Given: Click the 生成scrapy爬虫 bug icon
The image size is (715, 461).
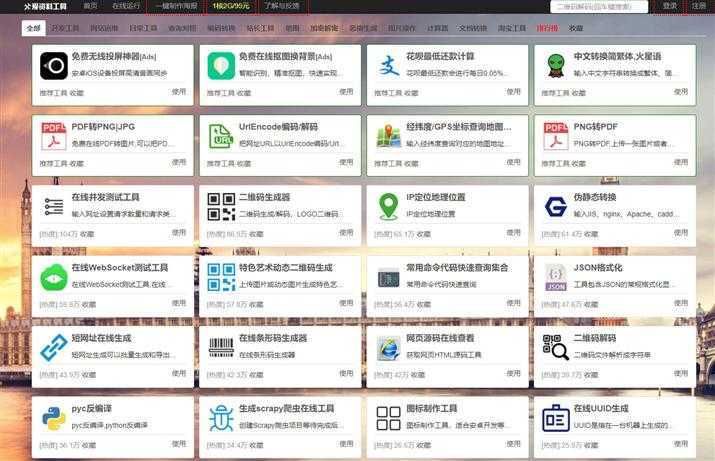Looking at the screenshot, I should (221, 418).
